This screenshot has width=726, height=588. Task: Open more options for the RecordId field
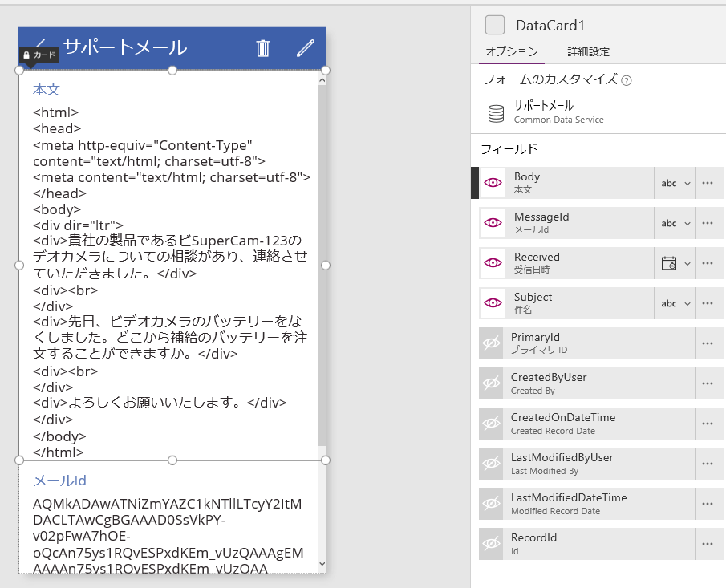point(709,543)
